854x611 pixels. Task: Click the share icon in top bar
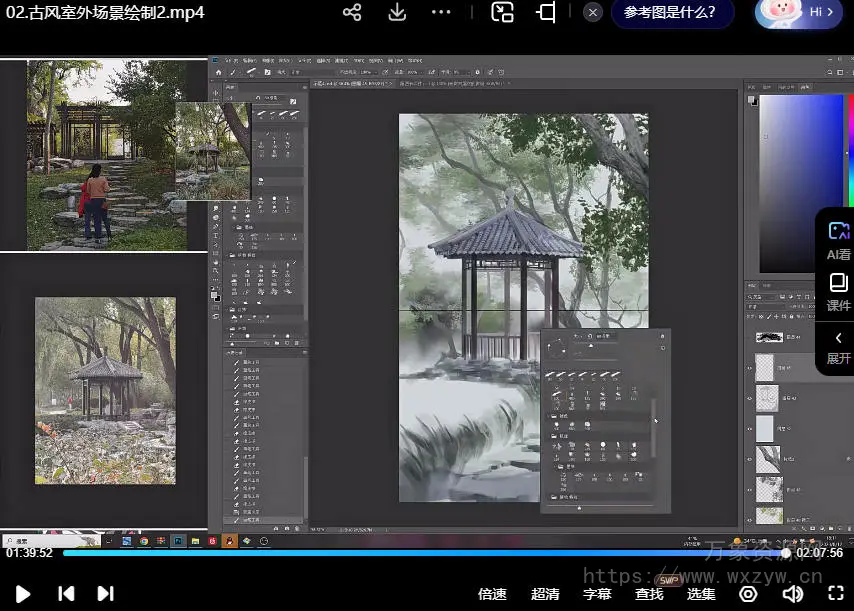[352, 12]
